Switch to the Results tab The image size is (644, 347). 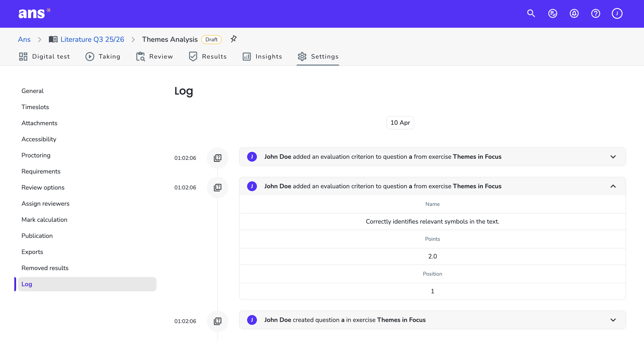pos(208,57)
